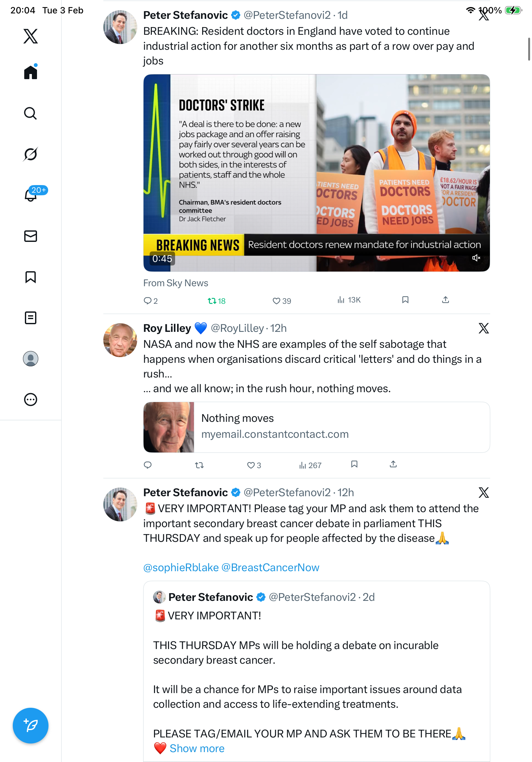The image size is (532, 762).
Task: Open Lists icon in sidebar
Action: (x=31, y=317)
